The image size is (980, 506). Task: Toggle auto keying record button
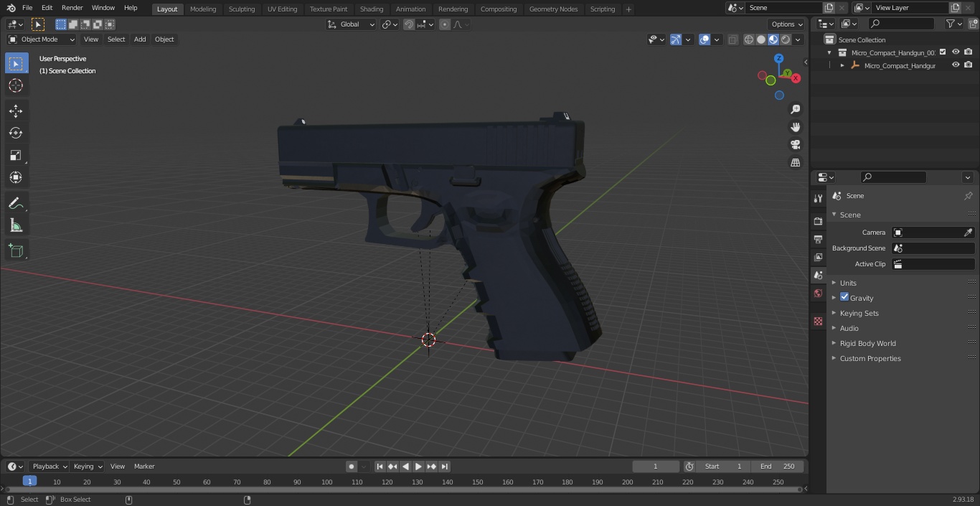[x=352, y=467]
